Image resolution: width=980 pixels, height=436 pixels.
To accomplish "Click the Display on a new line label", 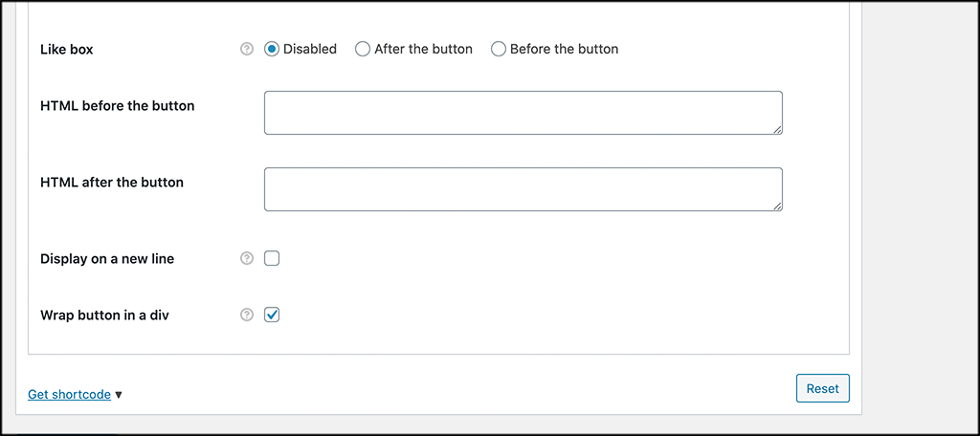I will (107, 258).
